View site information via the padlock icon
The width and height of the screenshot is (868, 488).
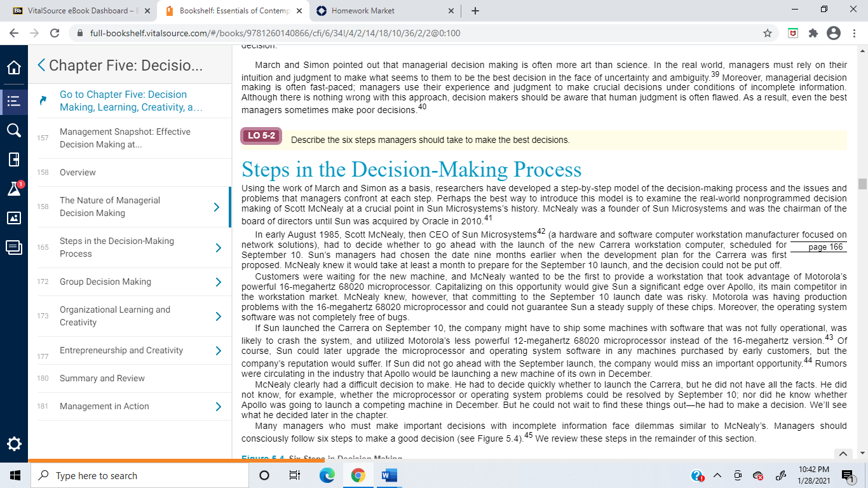[x=80, y=33]
